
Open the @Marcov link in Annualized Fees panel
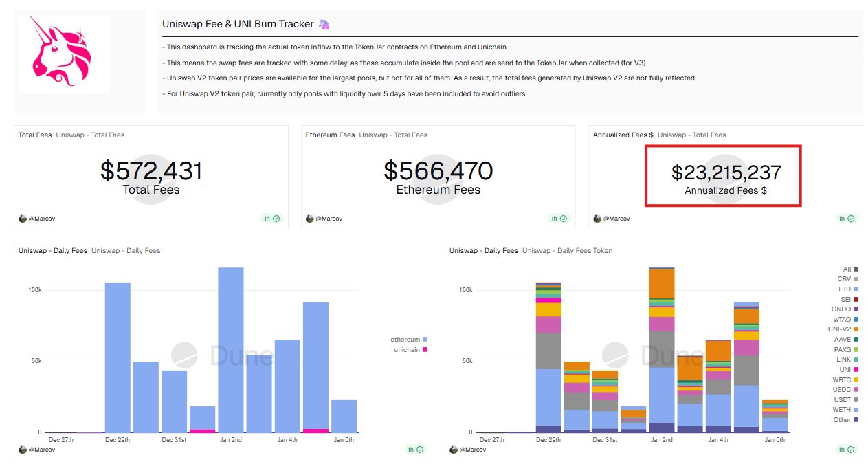(616, 219)
